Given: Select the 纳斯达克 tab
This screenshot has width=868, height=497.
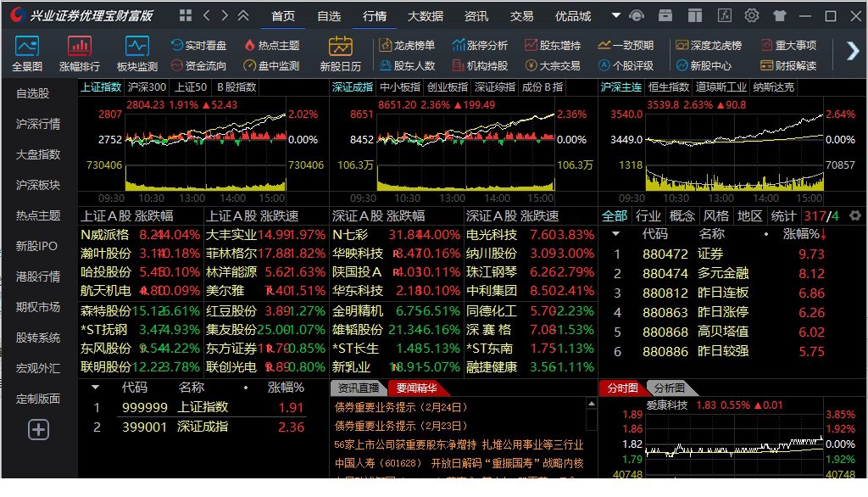Looking at the screenshot, I should coord(773,87).
